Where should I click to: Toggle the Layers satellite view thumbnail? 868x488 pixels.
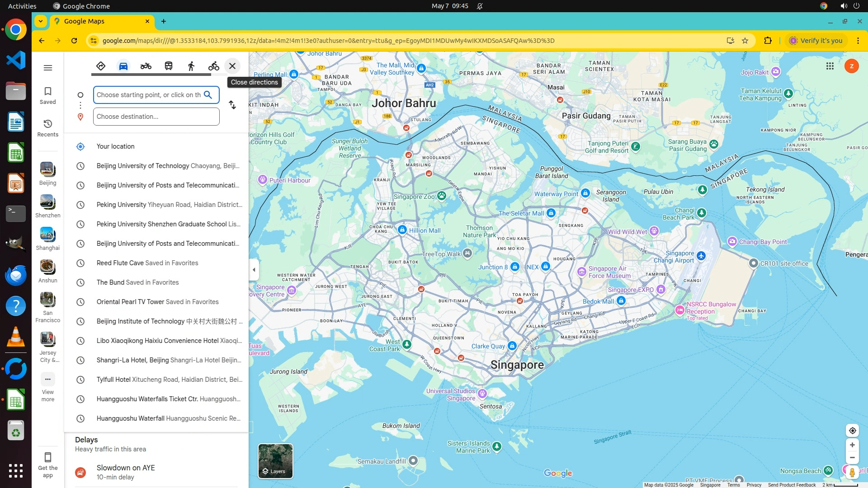(275, 461)
